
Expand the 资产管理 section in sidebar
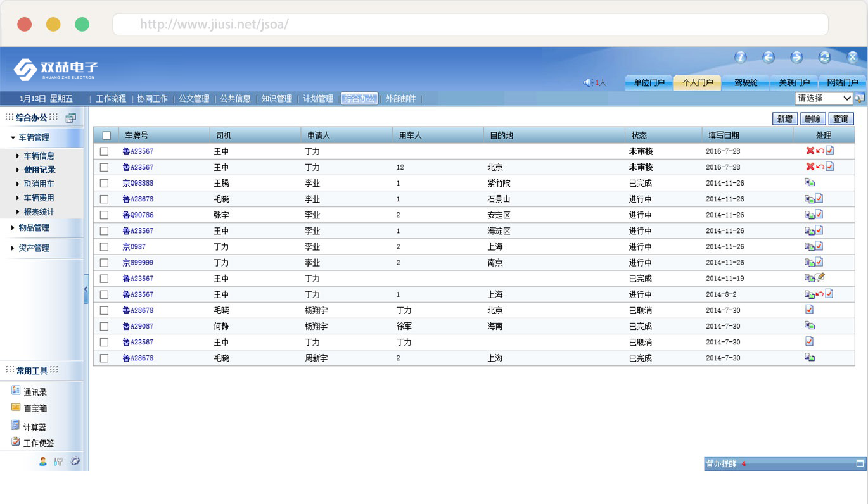click(34, 248)
